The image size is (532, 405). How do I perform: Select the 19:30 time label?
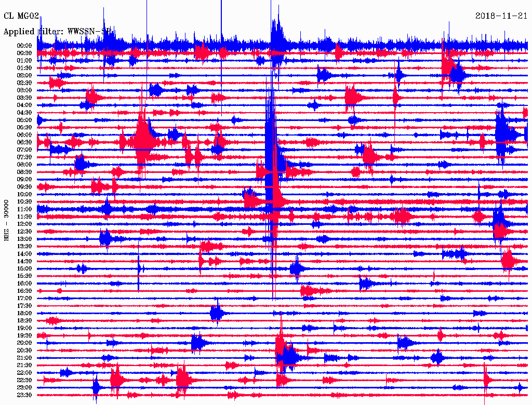(24, 336)
